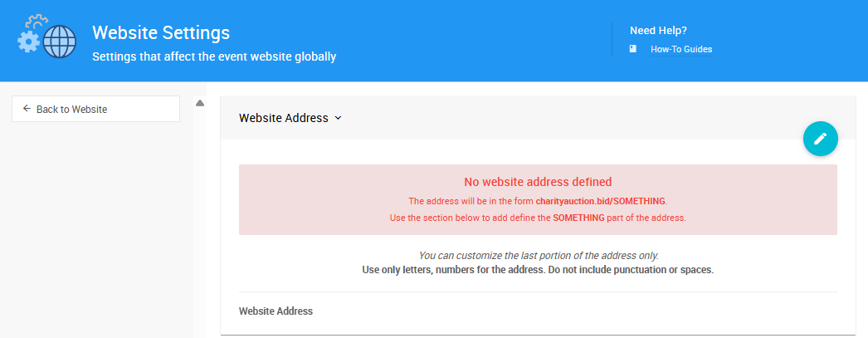Viewport: 868px width, 338px height.
Task: Click the pencil edit button
Action: [821, 139]
